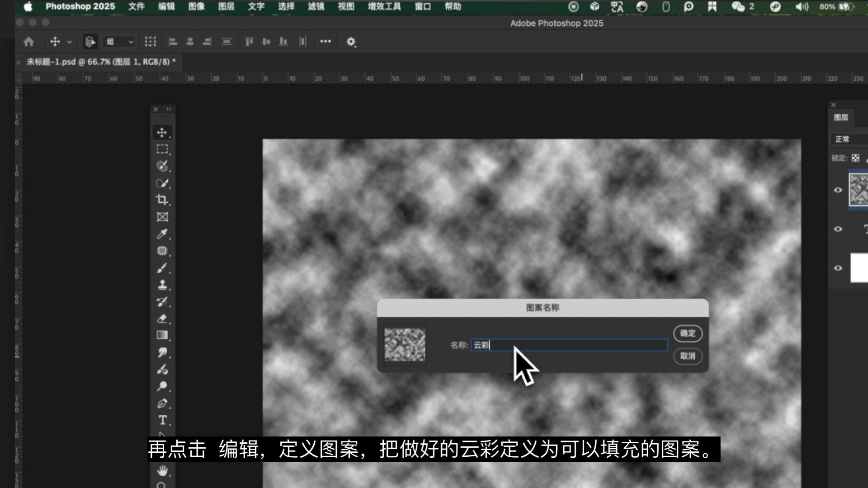Open the 文件 menu

pyautogui.click(x=137, y=6)
